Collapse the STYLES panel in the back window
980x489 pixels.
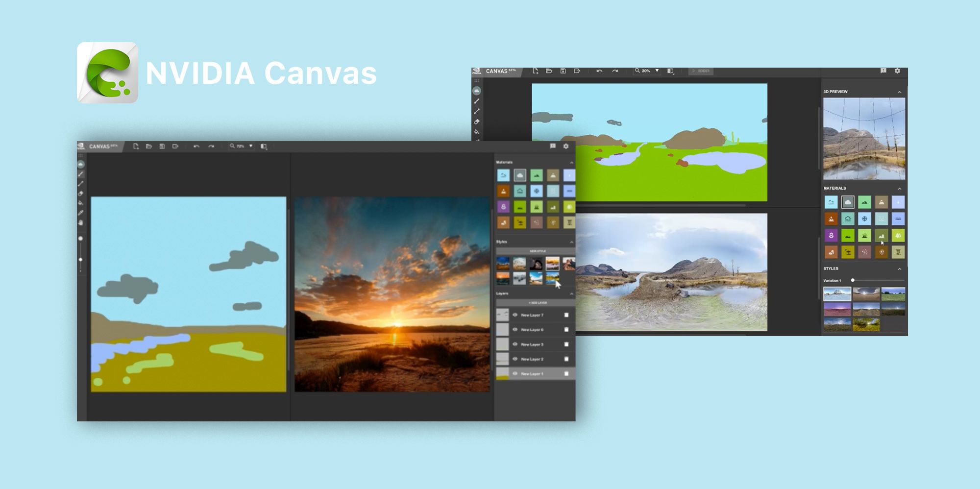900,269
